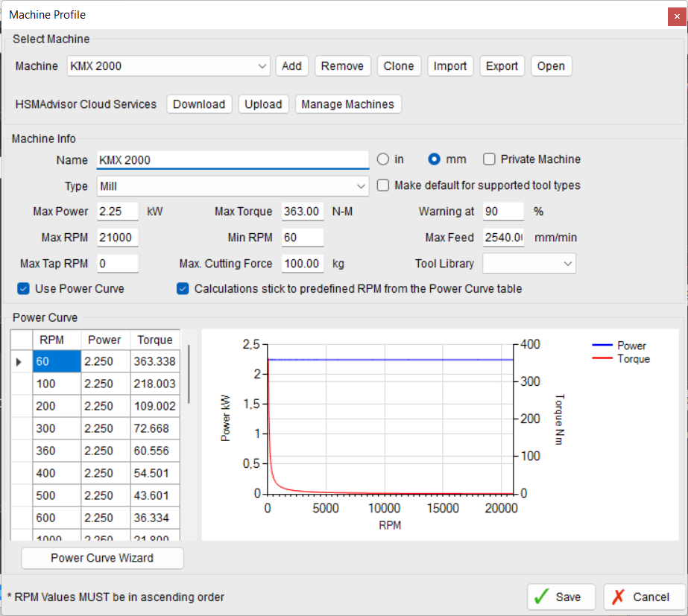Click the Max Power input field
This screenshot has height=616, width=688.
pos(118,212)
